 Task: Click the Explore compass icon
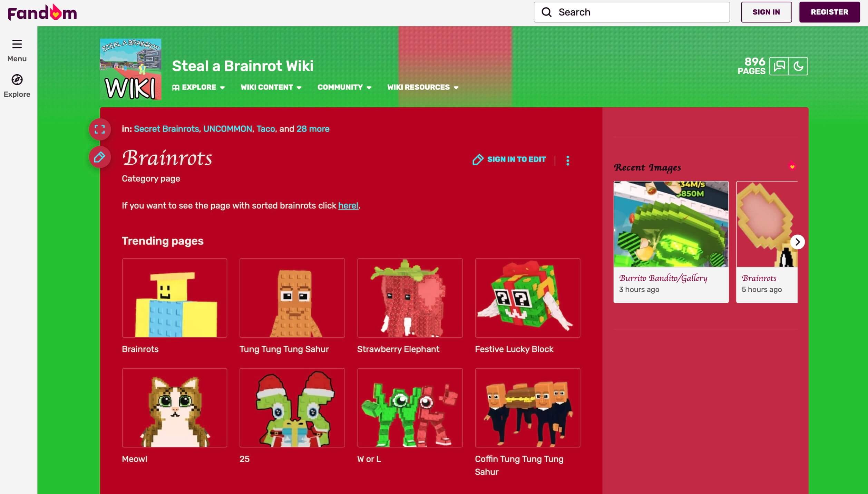click(17, 80)
